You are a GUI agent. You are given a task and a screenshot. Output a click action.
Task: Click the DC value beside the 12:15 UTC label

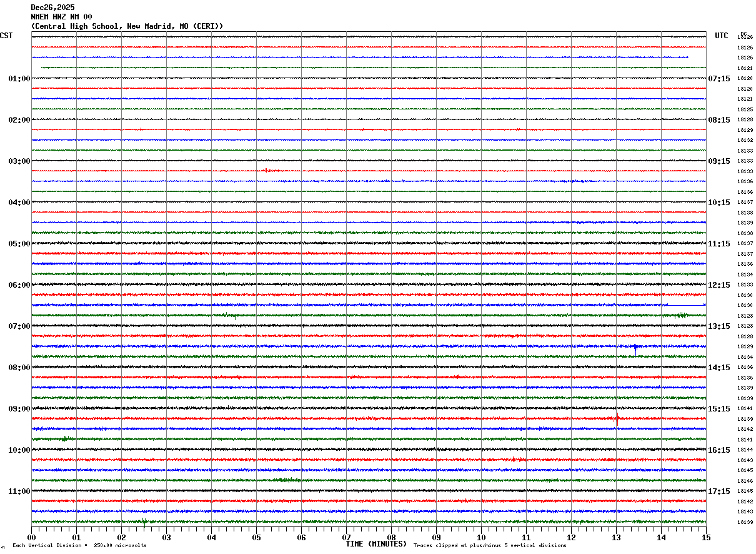tap(745, 285)
